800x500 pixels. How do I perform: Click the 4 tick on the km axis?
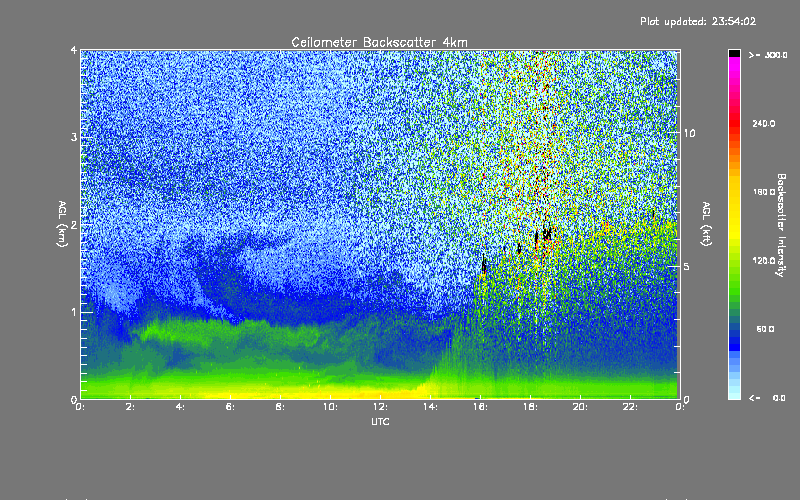(x=74, y=50)
